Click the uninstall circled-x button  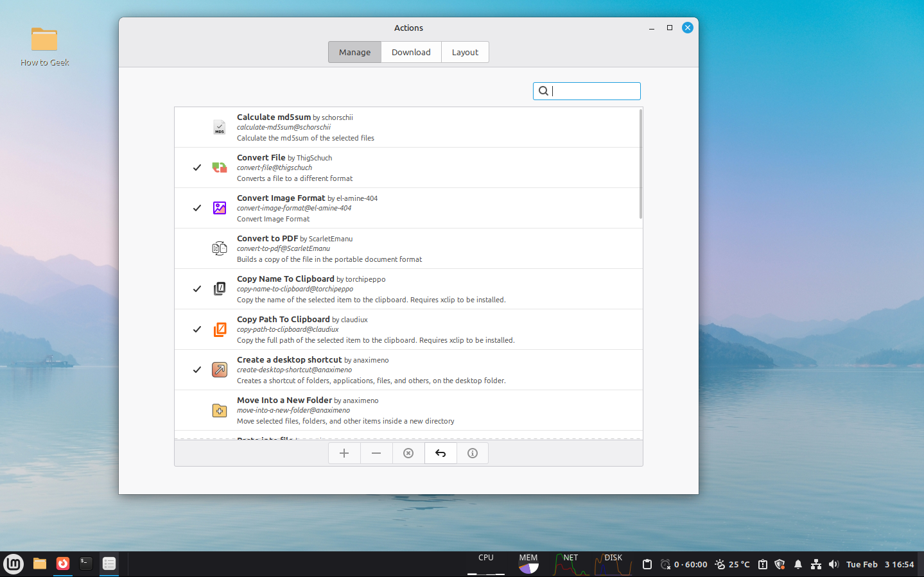[408, 453]
